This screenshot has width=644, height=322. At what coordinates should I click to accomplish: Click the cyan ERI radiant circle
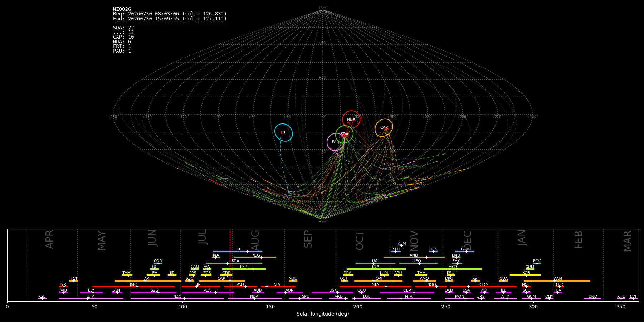[x=284, y=132]
